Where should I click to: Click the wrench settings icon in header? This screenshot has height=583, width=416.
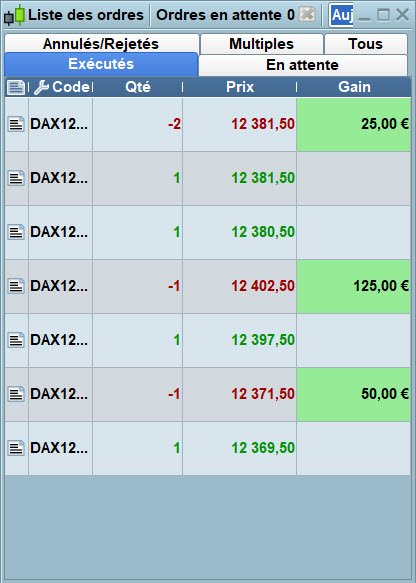tap(41, 87)
